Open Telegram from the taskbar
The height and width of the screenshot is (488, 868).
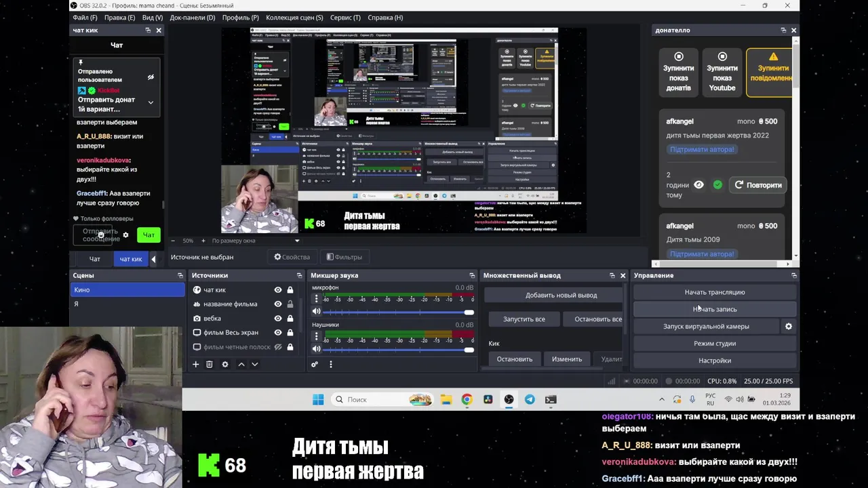(x=530, y=399)
